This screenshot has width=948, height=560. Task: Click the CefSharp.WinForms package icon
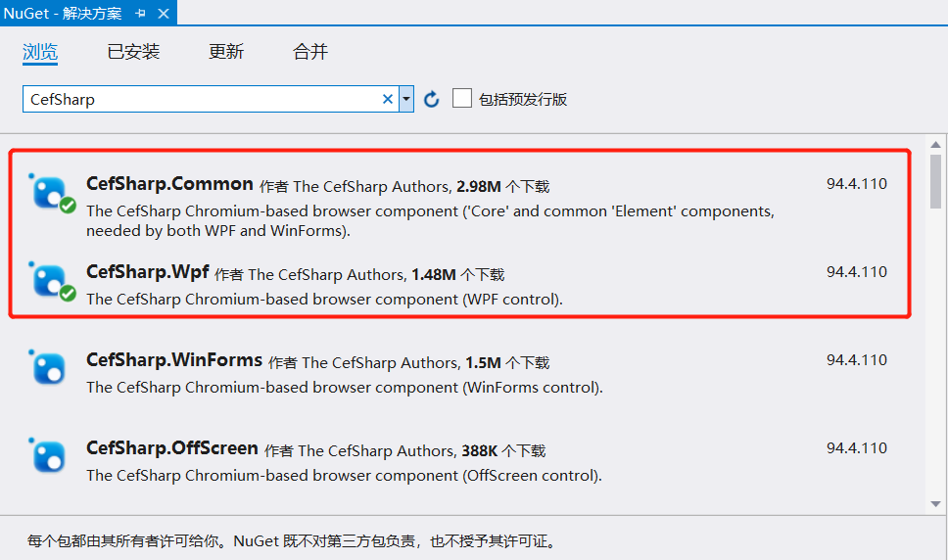(x=47, y=367)
